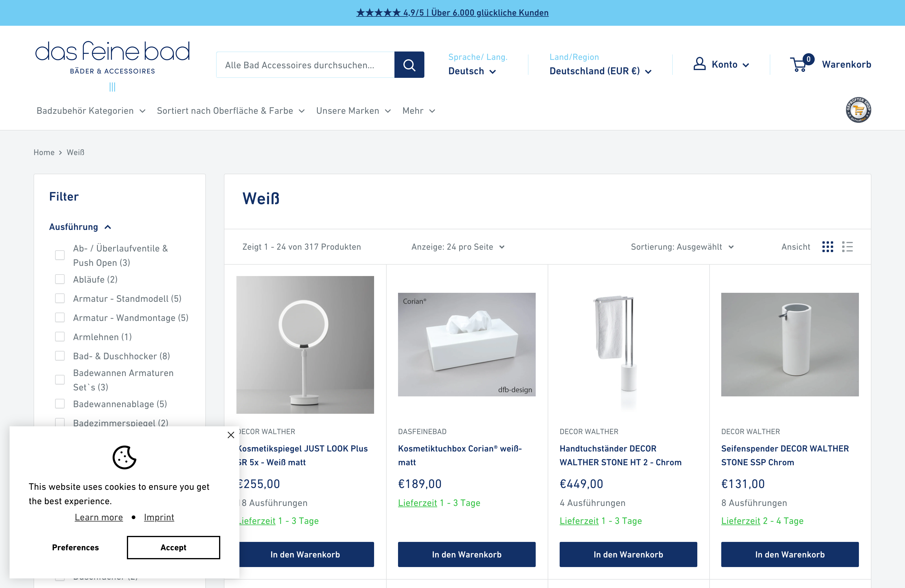
Task: Switch to list view layout
Action: click(847, 247)
